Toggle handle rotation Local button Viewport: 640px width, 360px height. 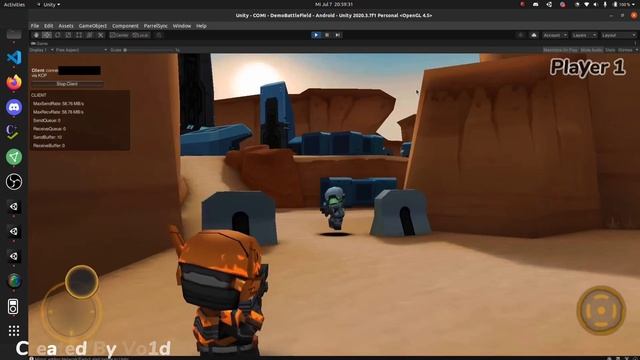(x=141, y=35)
